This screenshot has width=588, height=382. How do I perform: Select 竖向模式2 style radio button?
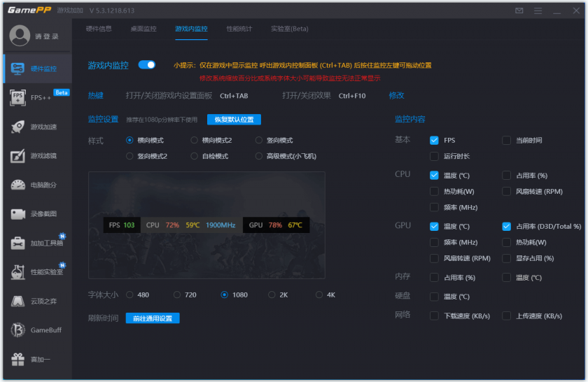129,156
